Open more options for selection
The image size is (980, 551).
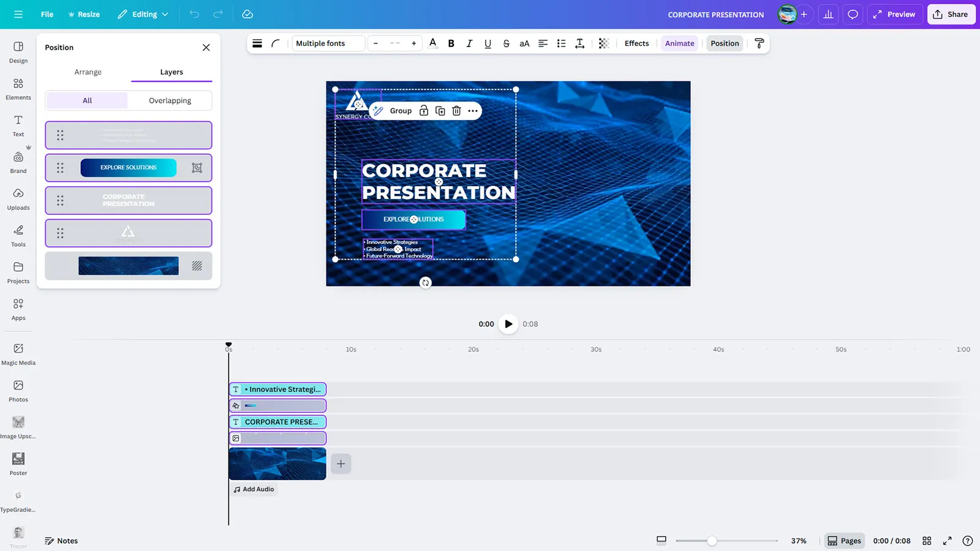[473, 111]
